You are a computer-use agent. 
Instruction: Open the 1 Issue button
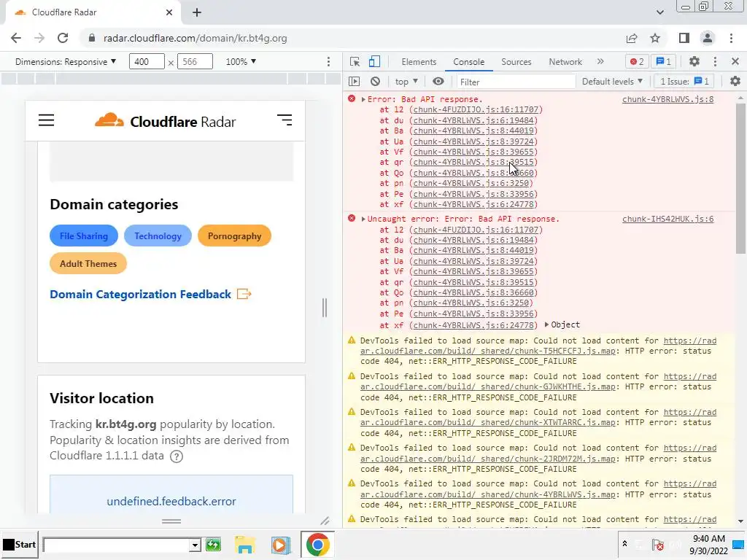pyautogui.click(x=684, y=82)
